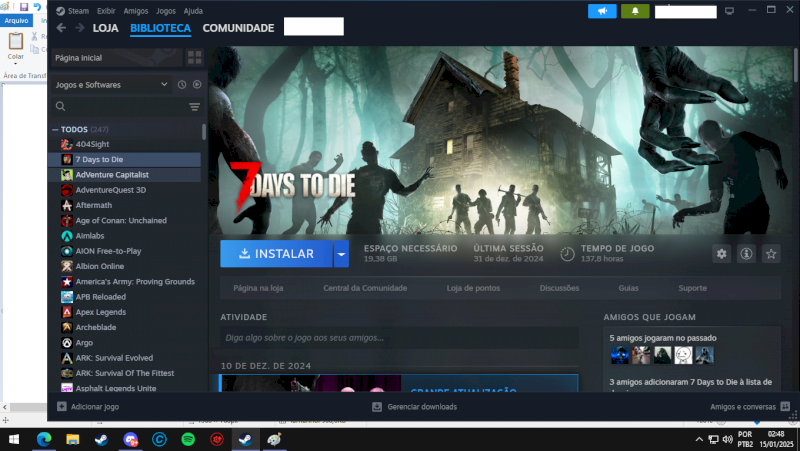Open Spotify from the Windows taskbar
Viewport: 800px width, 451px height.
188,439
